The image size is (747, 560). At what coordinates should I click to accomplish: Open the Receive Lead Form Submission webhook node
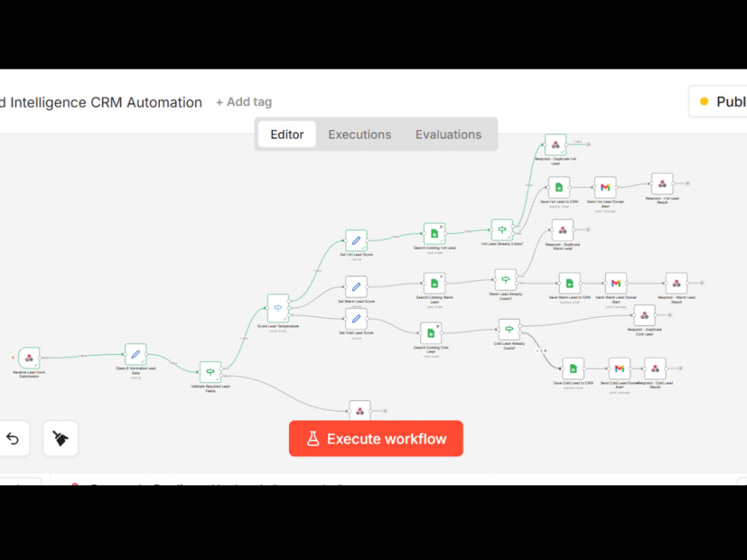tap(29, 358)
